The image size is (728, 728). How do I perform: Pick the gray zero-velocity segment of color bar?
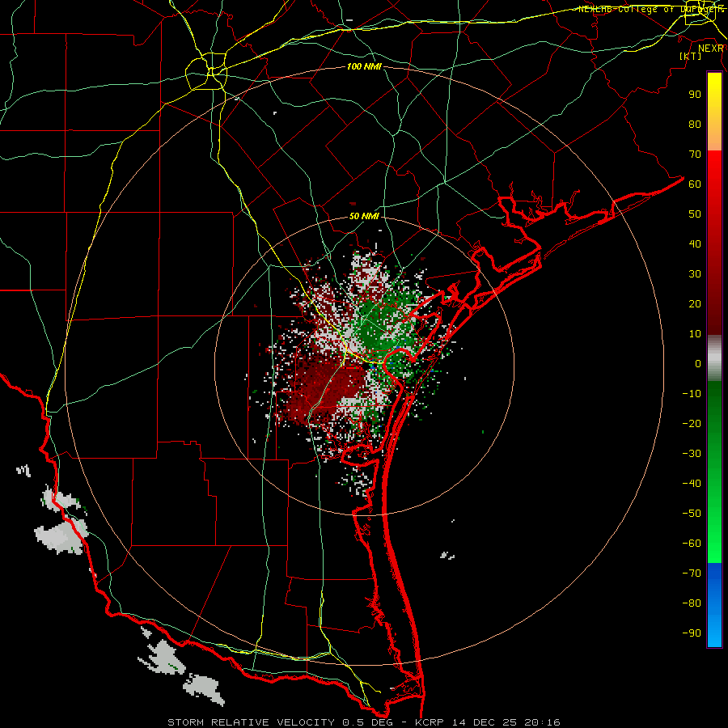click(x=714, y=358)
